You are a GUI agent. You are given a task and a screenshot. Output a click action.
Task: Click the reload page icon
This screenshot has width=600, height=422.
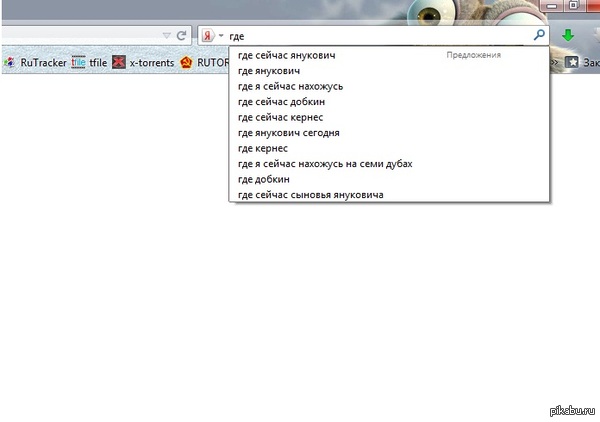click(181, 35)
